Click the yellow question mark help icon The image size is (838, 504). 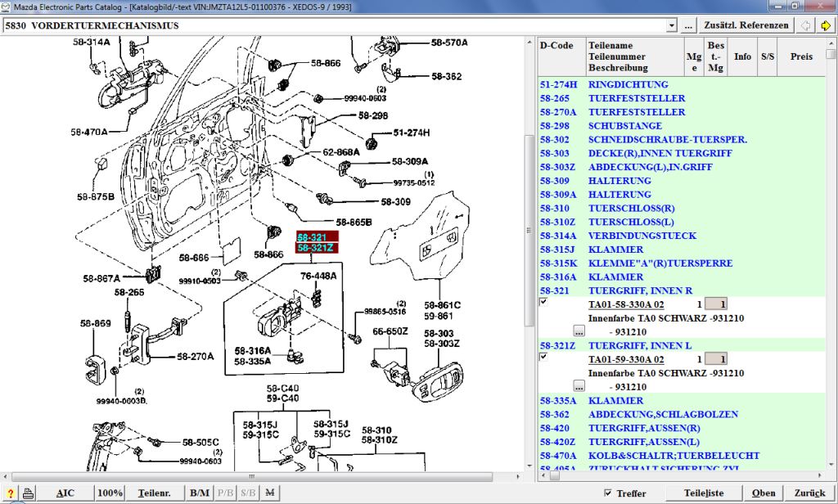pos(10,493)
